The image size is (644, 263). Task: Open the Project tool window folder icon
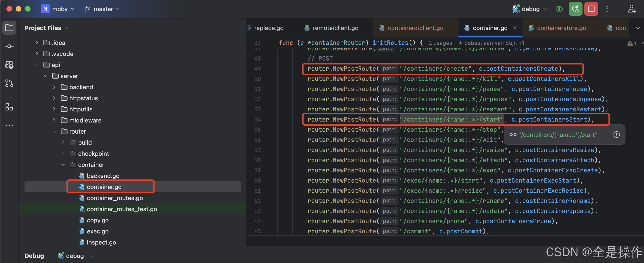pos(9,28)
